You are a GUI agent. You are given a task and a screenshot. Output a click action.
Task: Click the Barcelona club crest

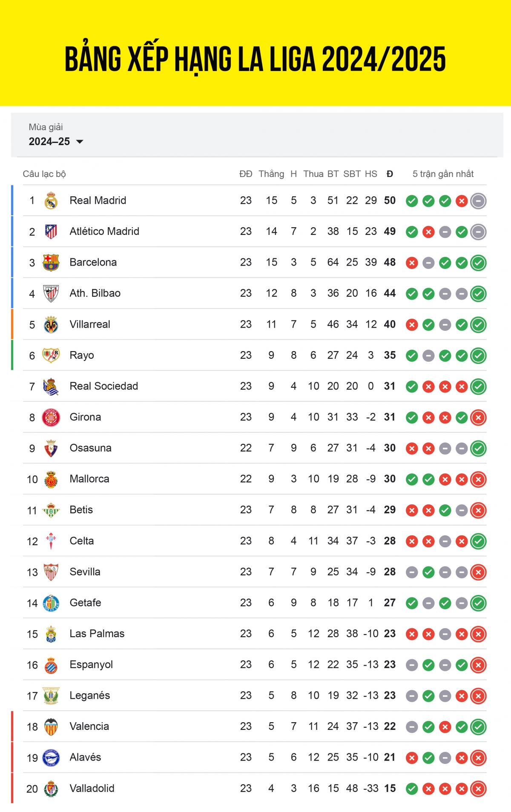(x=51, y=263)
